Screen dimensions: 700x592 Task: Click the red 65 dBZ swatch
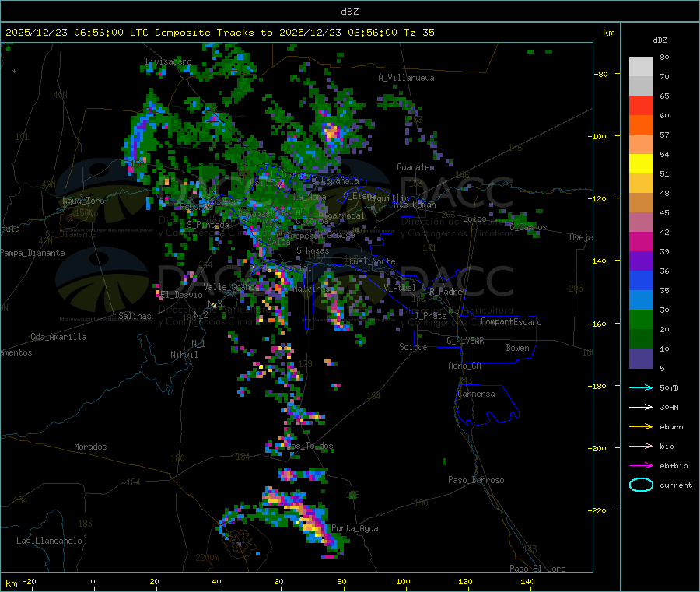641,105
